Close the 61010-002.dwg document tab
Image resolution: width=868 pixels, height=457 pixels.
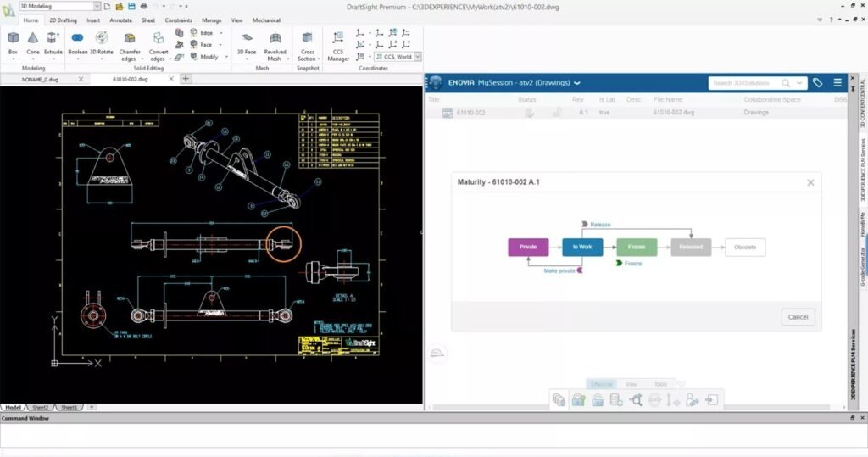pos(171,79)
